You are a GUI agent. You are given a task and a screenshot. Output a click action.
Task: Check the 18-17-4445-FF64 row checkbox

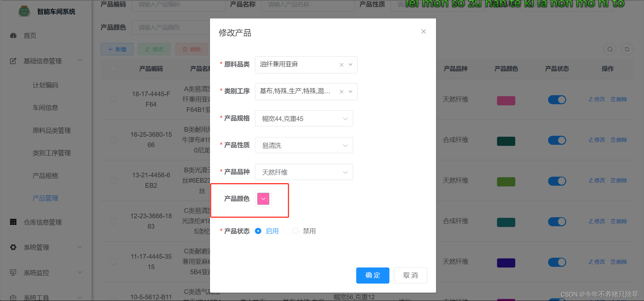(113, 99)
